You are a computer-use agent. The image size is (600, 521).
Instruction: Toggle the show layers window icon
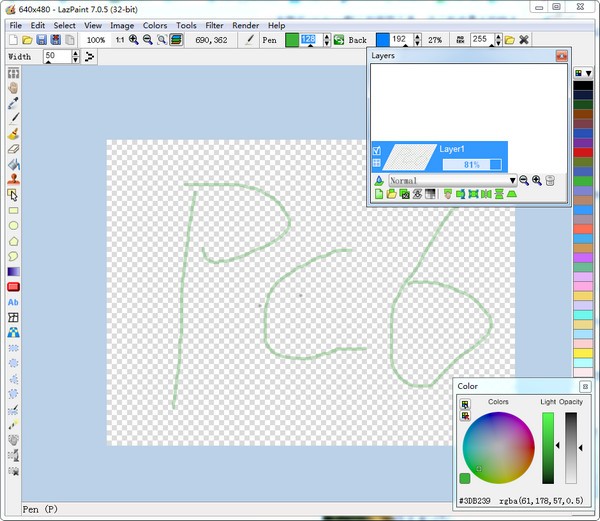[x=176, y=40]
